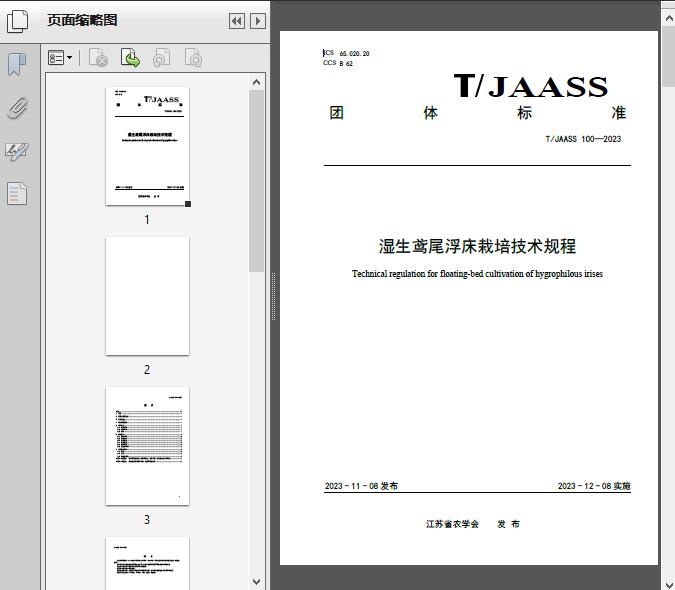The width and height of the screenshot is (675, 590).
Task: Click the 页面缩略图 panel title
Action: pos(82,20)
